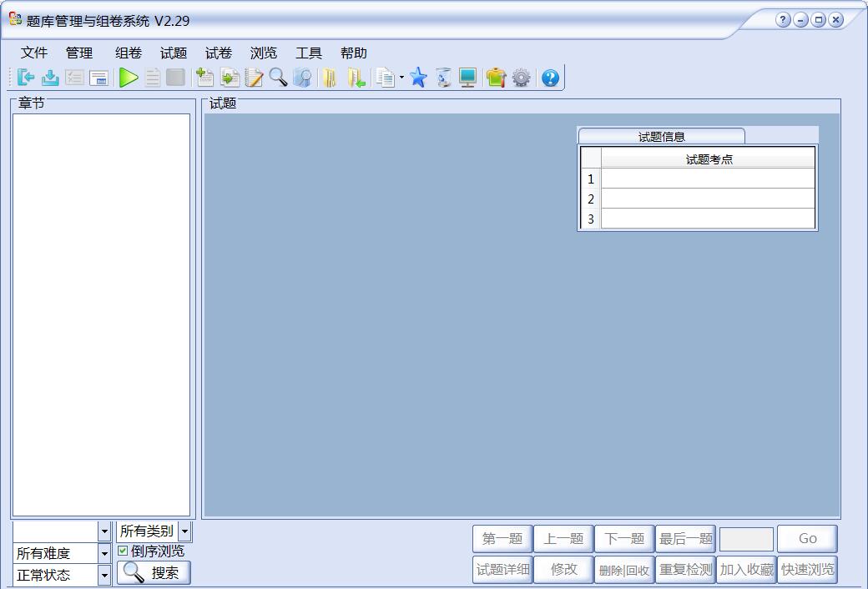The height and width of the screenshot is (589, 868).
Task: Click the input field beside Go
Action: point(746,538)
